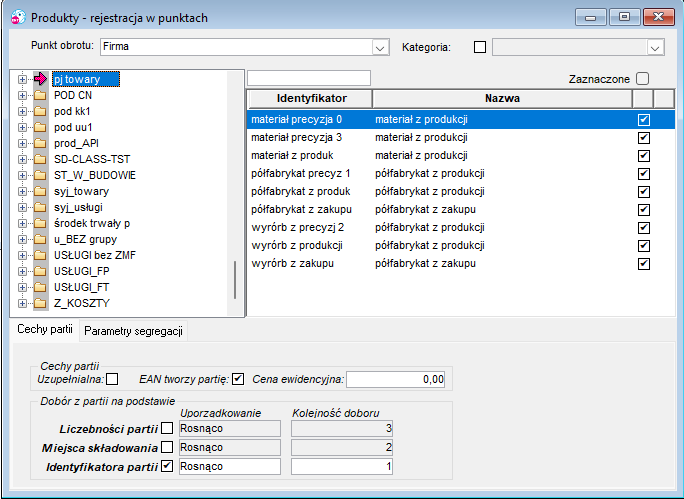Select the syj_towary folder icon
Screen dimensions: 684x499
coord(40,191)
